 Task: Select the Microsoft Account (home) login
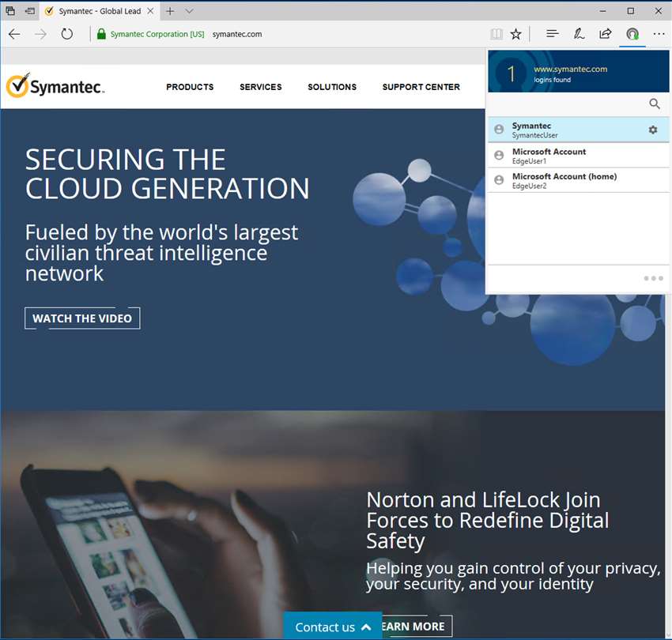tap(578, 180)
